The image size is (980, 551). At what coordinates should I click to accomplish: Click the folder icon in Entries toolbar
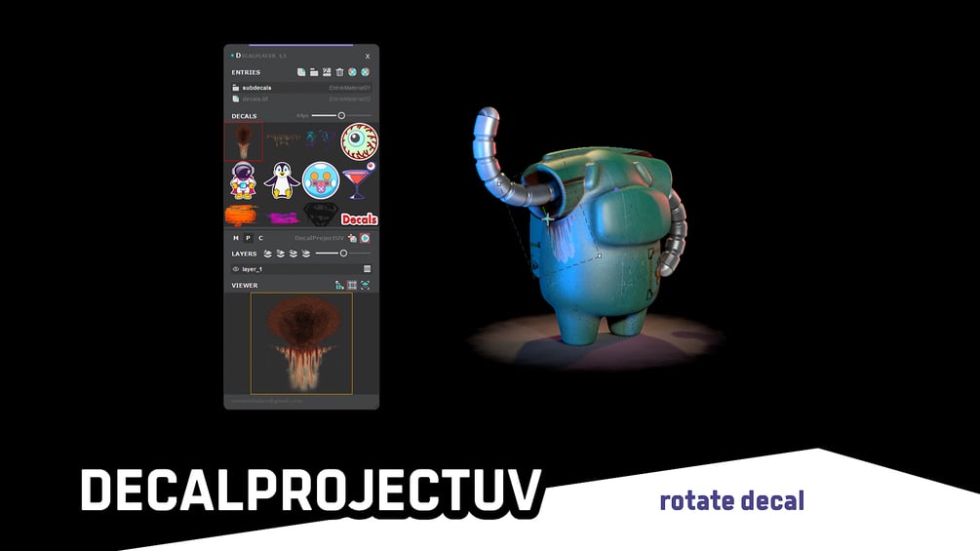[x=314, y=72]
